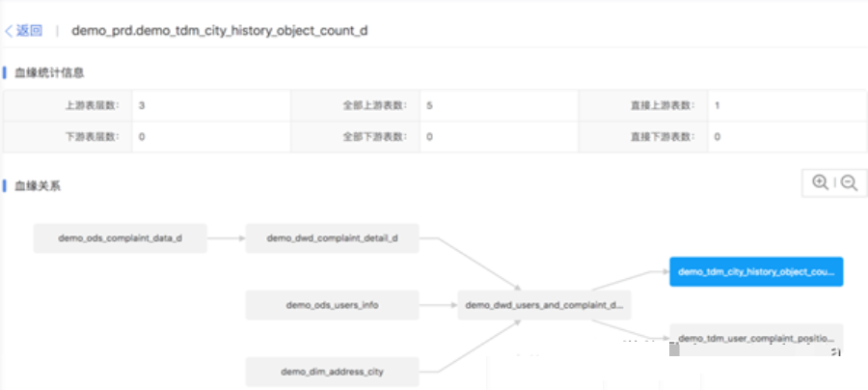Select the demo_dim_address_city node
The height and width of the screenshot is (390, 868).
pos(332,372)
